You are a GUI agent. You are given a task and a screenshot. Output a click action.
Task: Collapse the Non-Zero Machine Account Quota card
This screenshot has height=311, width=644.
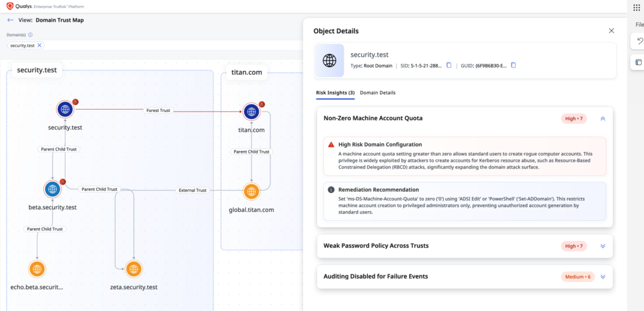coord(603,119)
